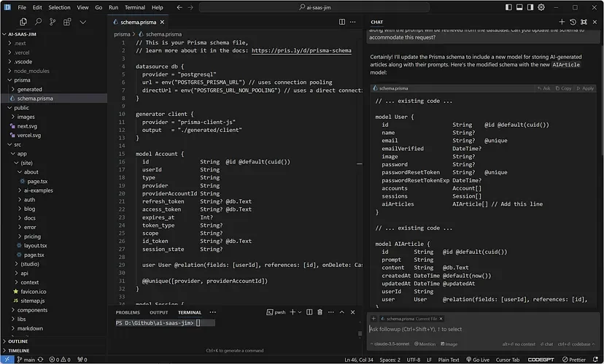The image size is (604, 364).
Task: Click Go Live in status bar
Action: [478, 360]
